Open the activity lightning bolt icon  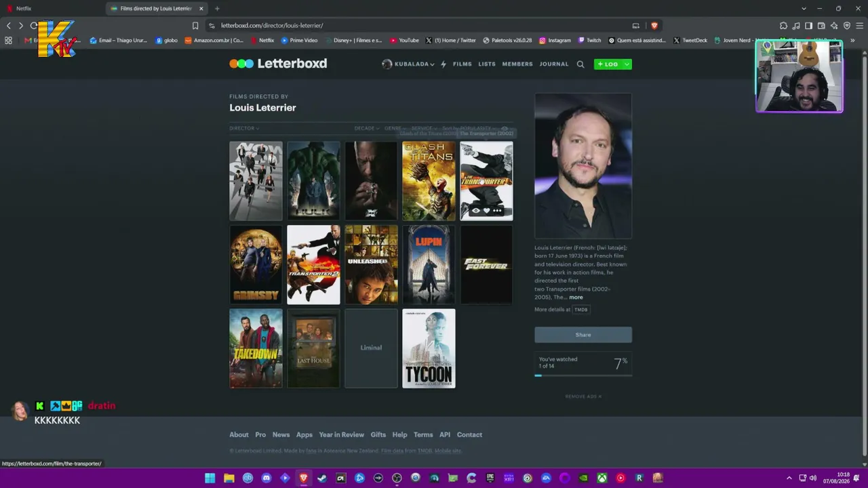point(443,64)
